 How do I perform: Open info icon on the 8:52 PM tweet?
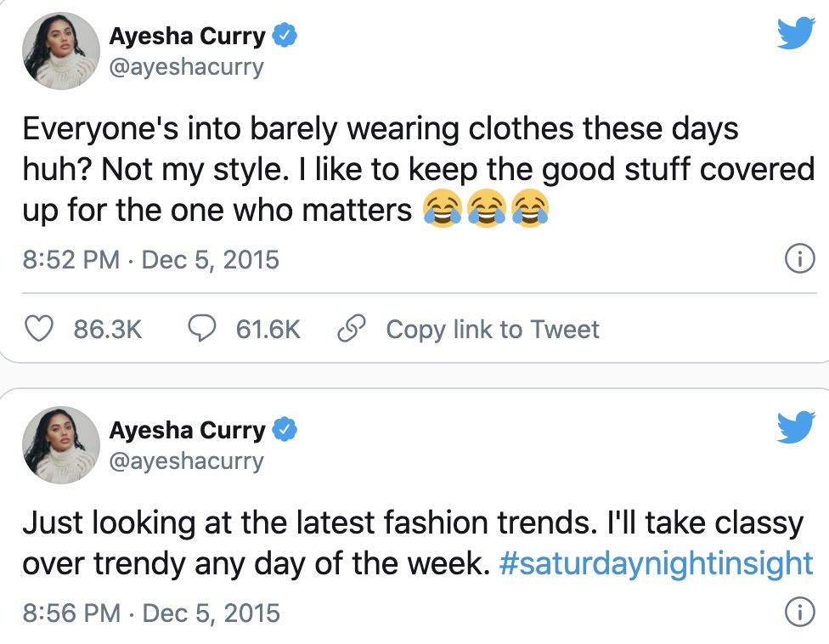pos(796,261)
